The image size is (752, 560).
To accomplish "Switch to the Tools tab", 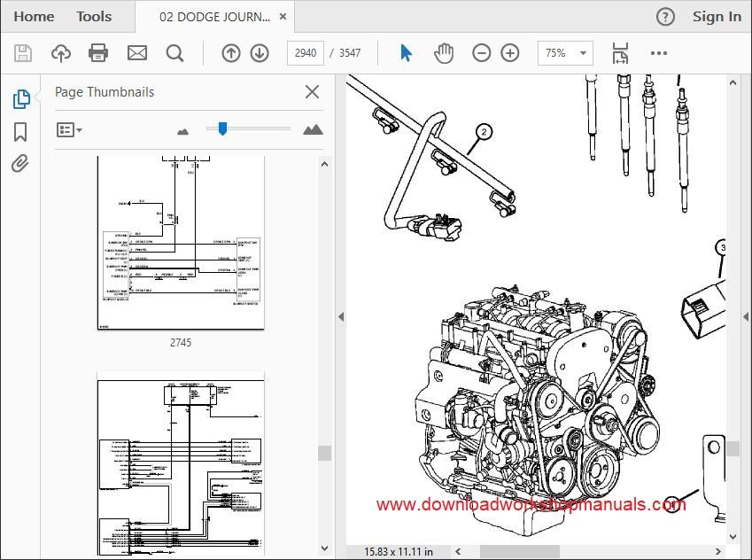I will pos(94,16).
